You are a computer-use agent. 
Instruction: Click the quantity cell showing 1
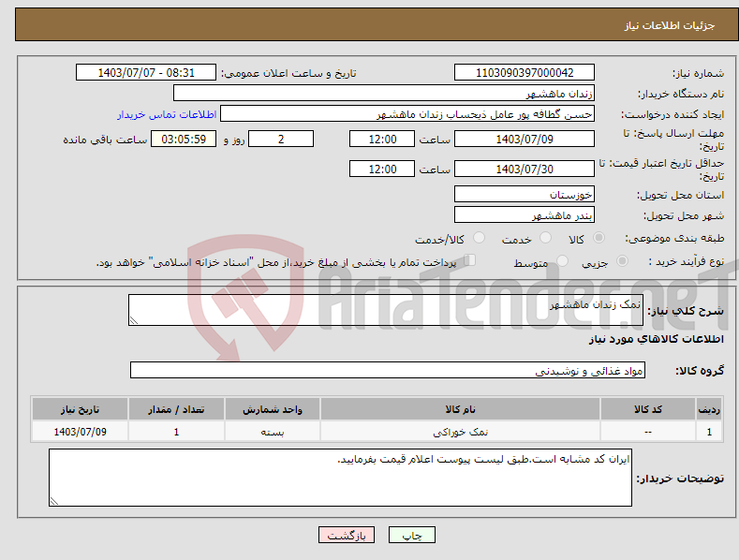[176, 432]
